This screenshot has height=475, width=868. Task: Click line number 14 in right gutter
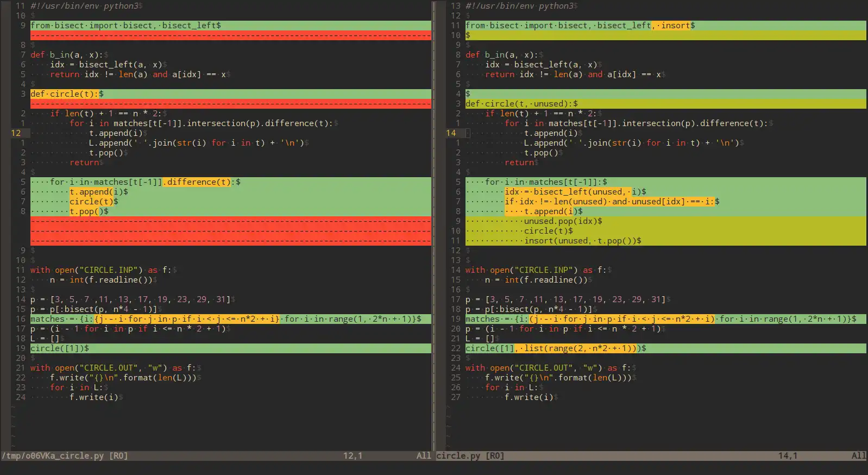(451, 133)
